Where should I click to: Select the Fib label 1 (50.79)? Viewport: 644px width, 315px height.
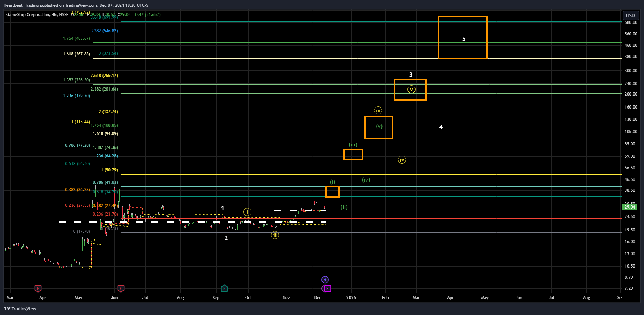[x=109, y=170]
